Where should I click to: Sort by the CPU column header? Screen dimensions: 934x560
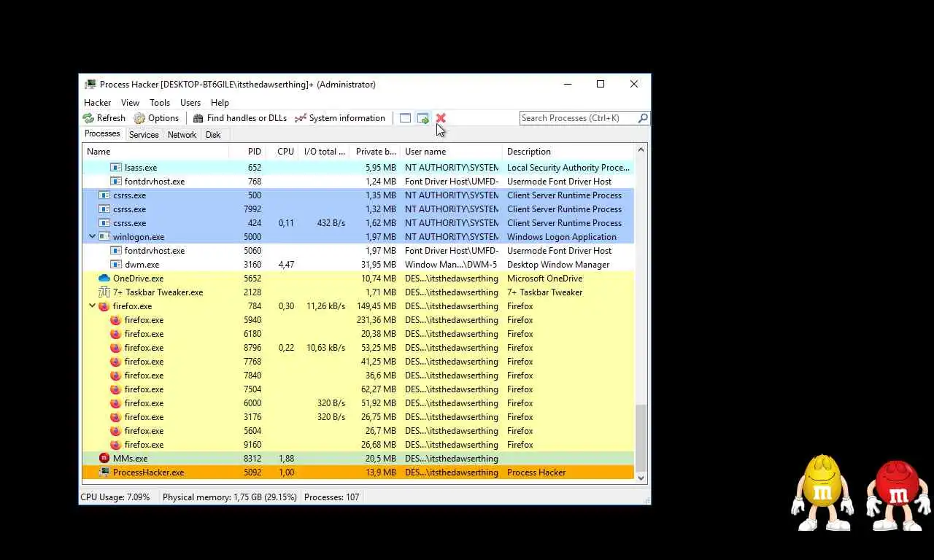tap(281, 152)
